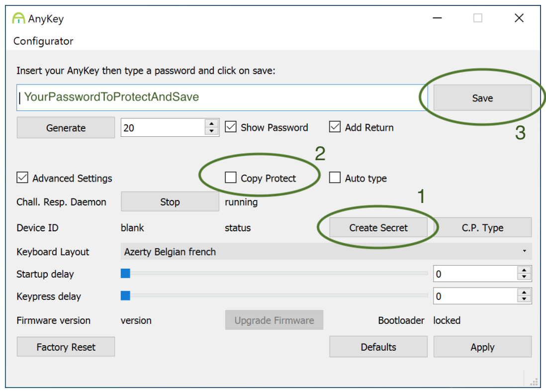The image size is (546, 392).
Task: Minimize the AnyKey window
Action: click(437, 18)
